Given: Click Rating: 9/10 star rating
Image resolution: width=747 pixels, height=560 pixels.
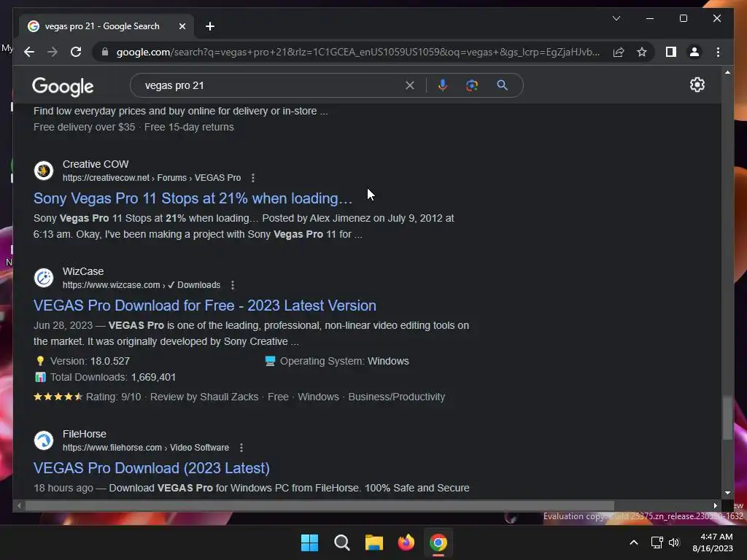Looking at the screenshot, I should (88, 397).
